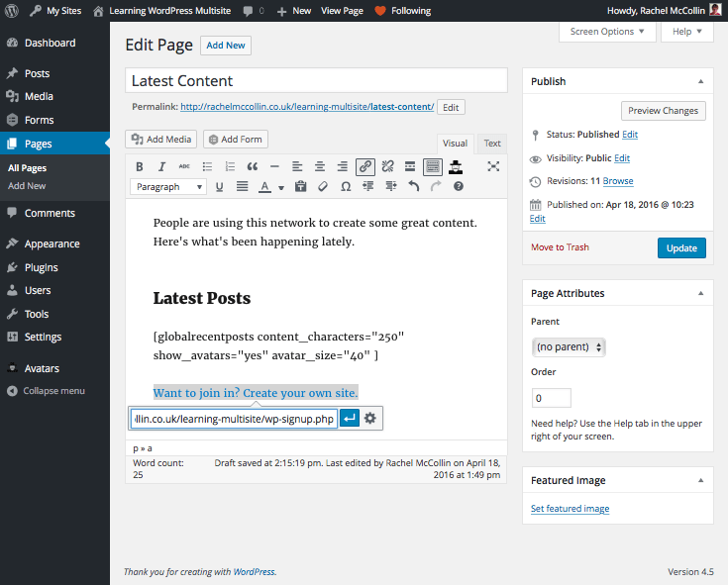Screen dimensions: 728x585
Task: Edit the permalink slug
Action: [x=451, y=108]
